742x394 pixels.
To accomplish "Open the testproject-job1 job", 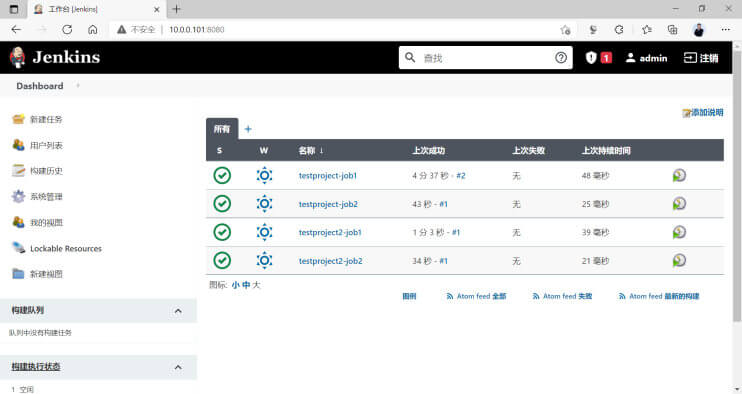I will click(328, 175).
